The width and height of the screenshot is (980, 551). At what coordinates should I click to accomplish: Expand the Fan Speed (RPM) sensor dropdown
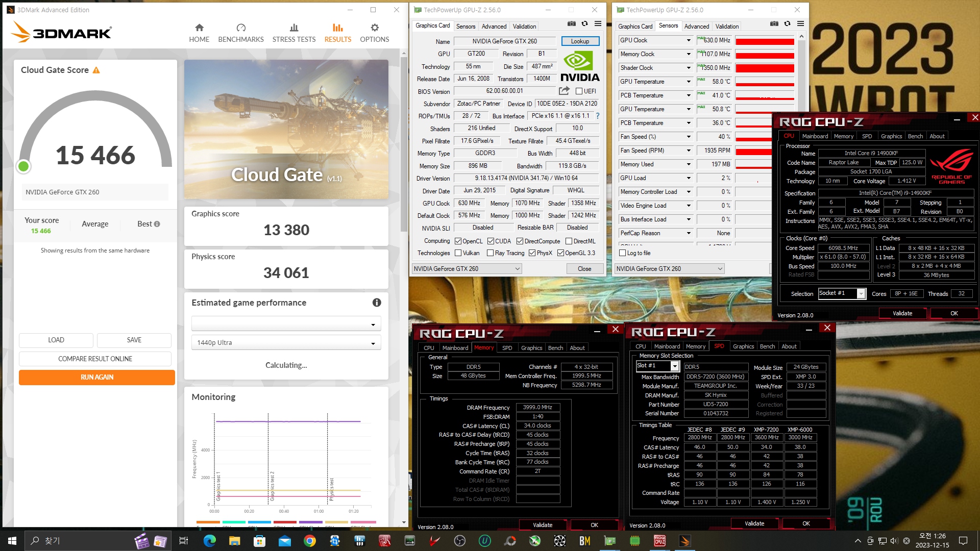click(689, 151)
